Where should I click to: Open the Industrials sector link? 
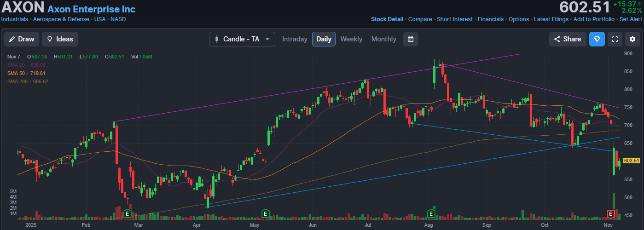(15, 19)
